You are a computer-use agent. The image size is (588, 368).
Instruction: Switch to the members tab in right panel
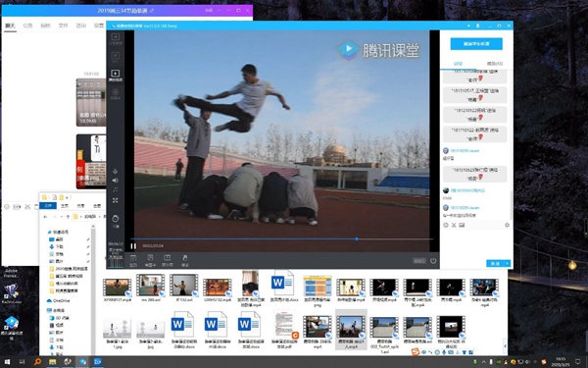(494, 64)
